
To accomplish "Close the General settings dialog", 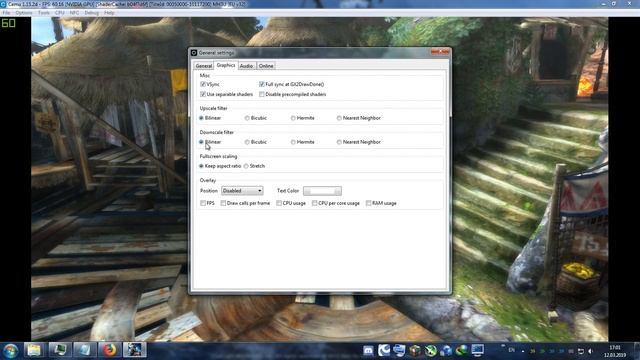I will [440, 51].
